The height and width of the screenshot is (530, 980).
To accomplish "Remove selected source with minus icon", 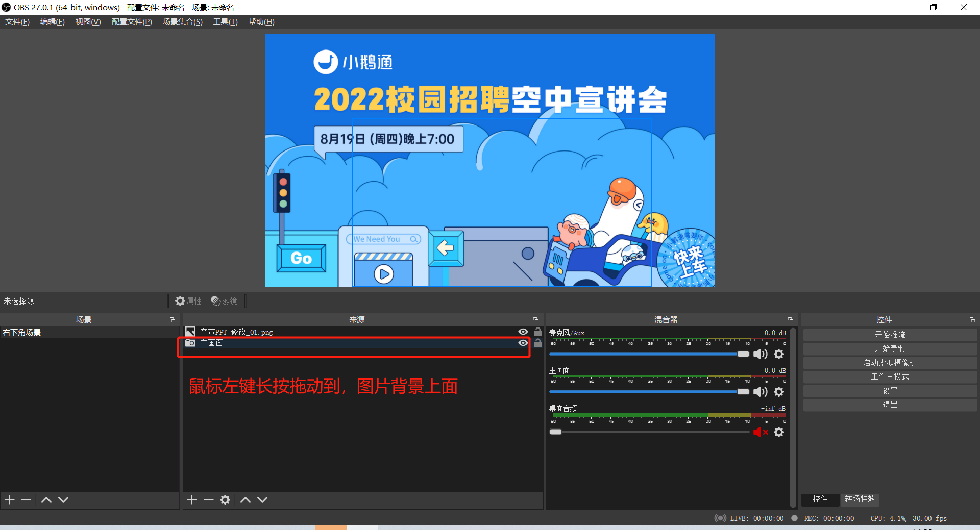I will [x=208, y=500].
